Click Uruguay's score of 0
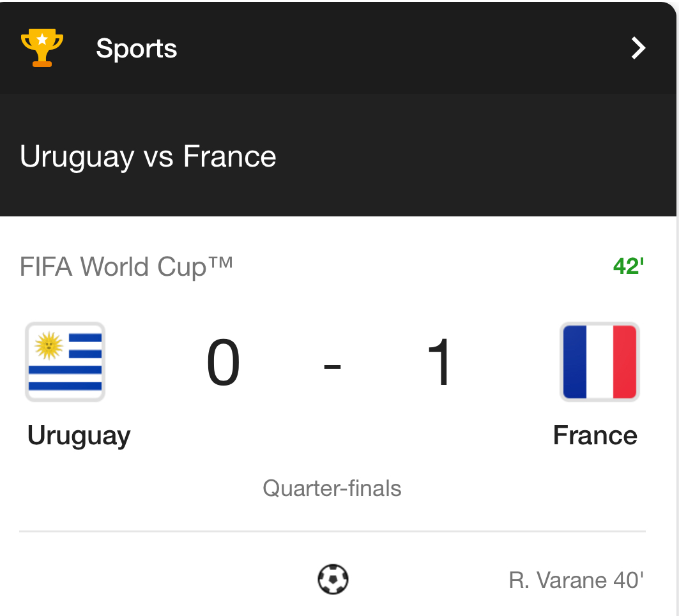Screen dimensions: 679x616 [x=224, y=363]
